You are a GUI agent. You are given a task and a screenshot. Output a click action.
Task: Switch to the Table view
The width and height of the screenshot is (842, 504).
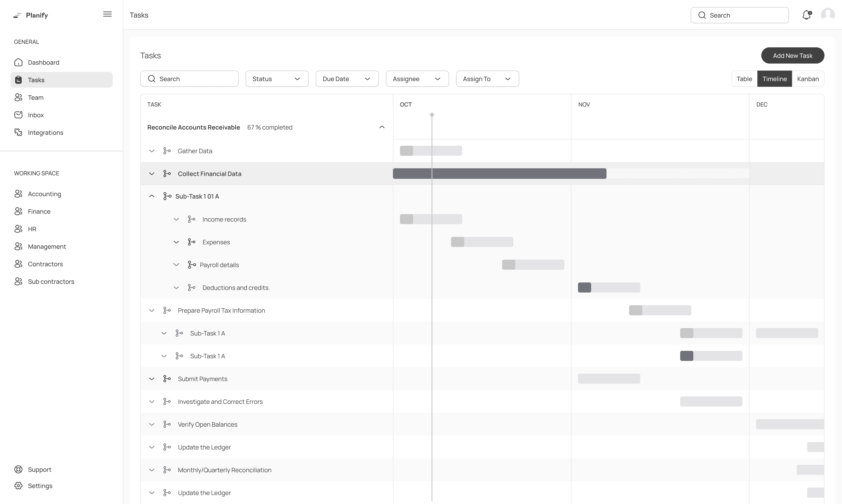pyautogui.click(x=744, y=79)
